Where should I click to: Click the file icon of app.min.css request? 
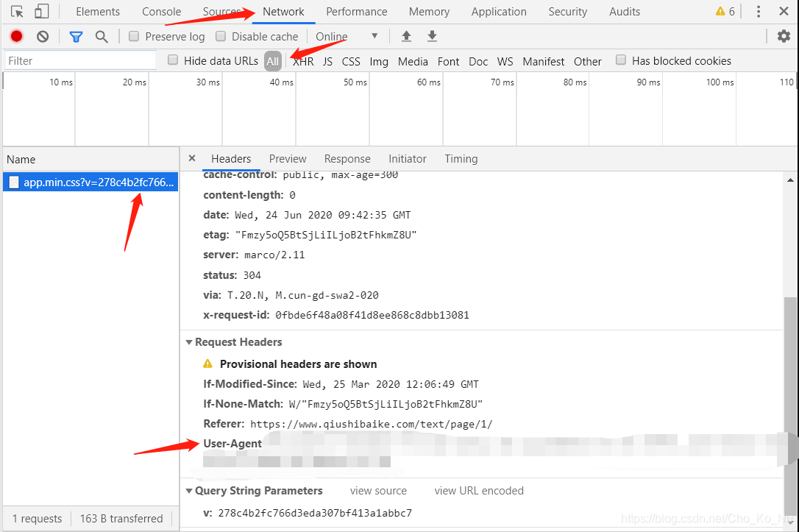pyautogui.click(x=14, y=182)
